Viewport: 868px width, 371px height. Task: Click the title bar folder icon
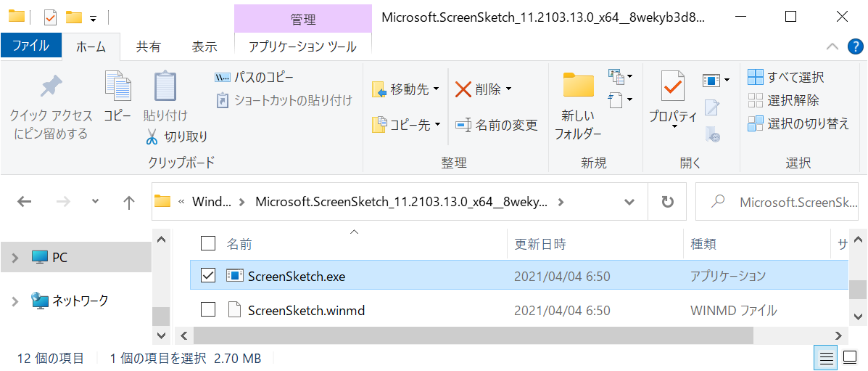17,17
